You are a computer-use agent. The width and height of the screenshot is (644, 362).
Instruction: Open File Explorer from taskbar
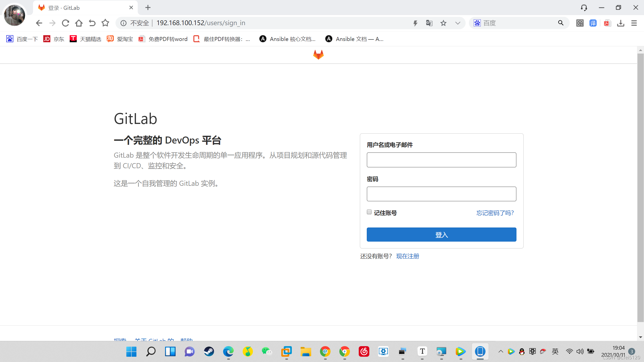[306, 351]
